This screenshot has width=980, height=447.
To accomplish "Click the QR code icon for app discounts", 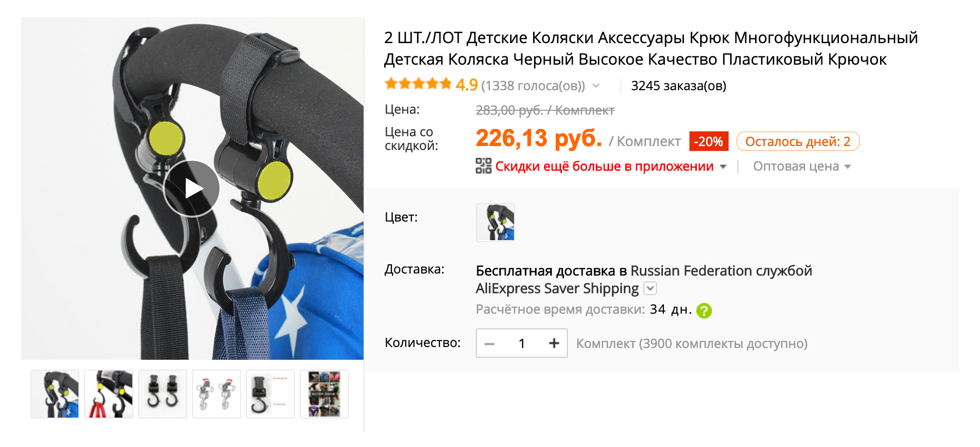I will tap(484, 166).
